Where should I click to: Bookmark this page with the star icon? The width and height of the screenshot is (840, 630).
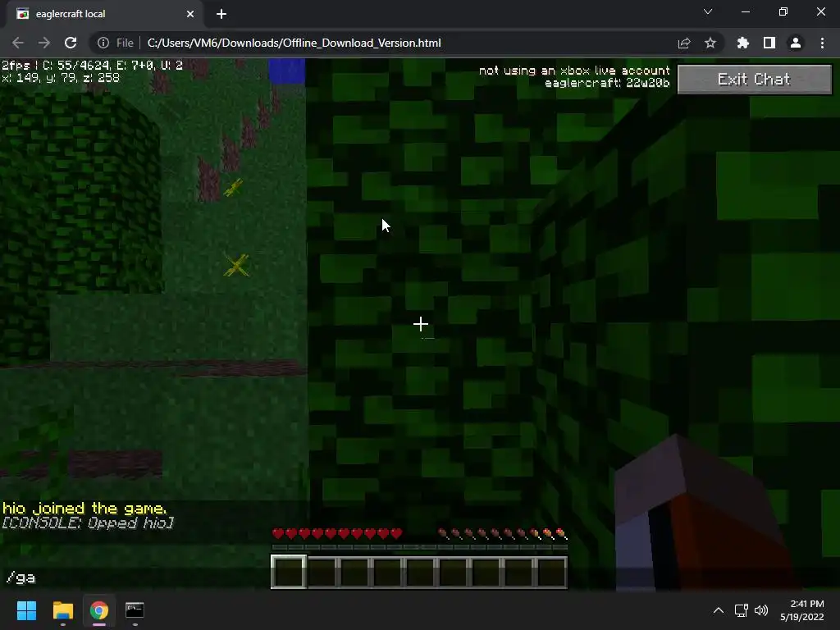pos(710,43)
